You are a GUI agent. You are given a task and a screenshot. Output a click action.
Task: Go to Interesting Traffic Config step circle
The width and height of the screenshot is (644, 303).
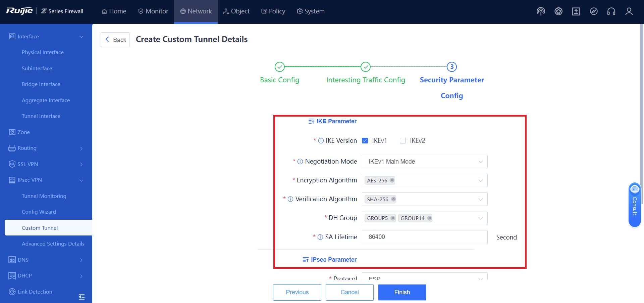point(366,67)
